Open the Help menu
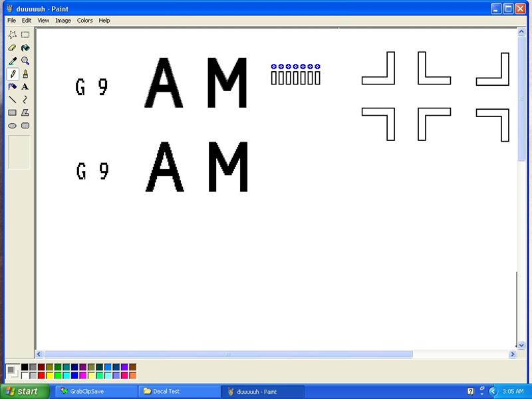Viewport: 532px width, 399px height. point(104,21)
